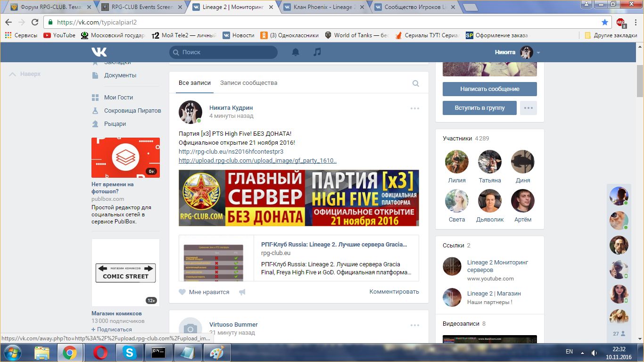Switch to Записи сообщества tab

point(248,83)
